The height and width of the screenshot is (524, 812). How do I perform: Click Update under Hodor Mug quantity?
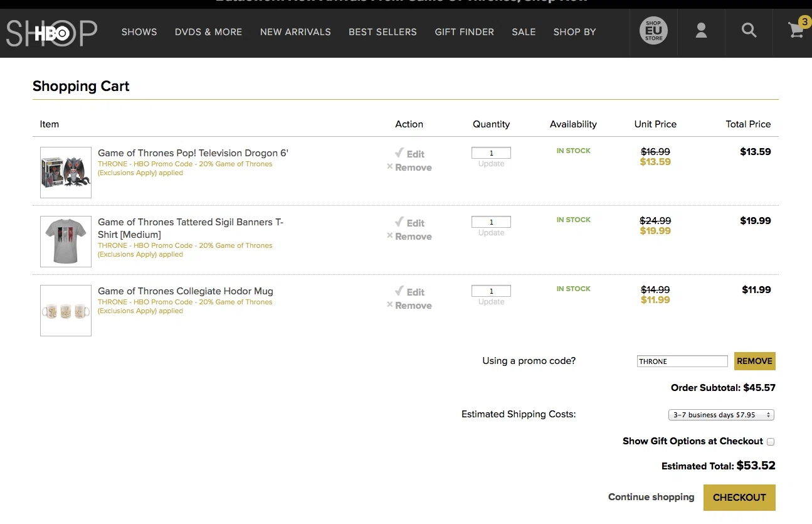pos(491,302)
